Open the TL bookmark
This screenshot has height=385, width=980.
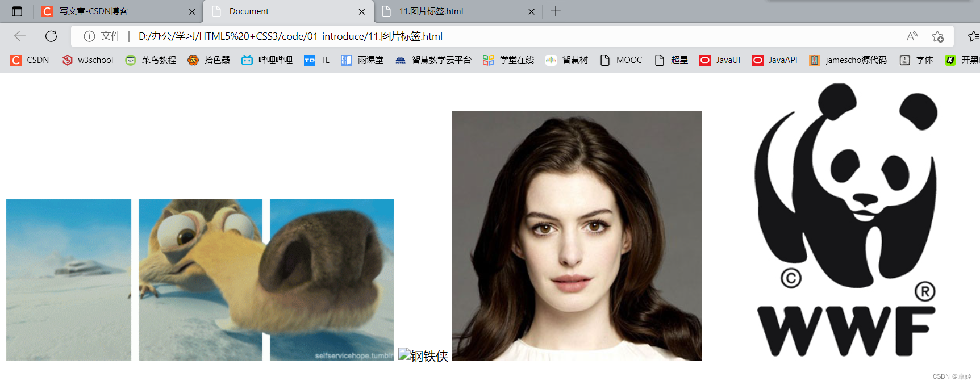pyautogui.click(x=317, y=60)
